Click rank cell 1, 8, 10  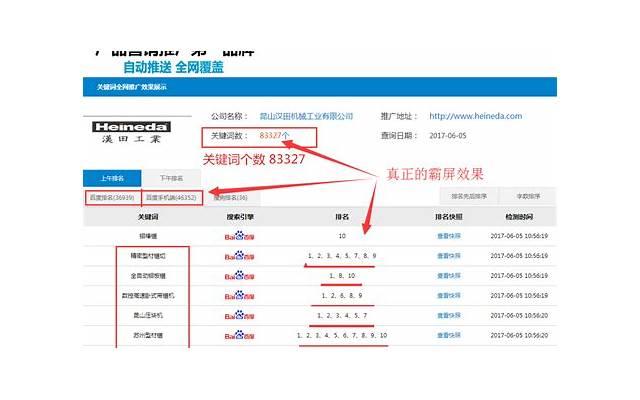click(342, 276)
